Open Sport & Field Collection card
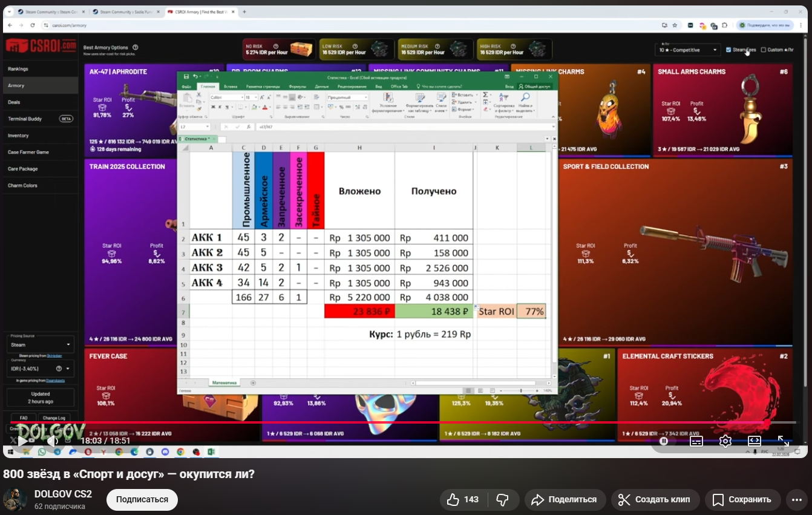Viewport: 812px width, 515px height. tap(675, 252)
